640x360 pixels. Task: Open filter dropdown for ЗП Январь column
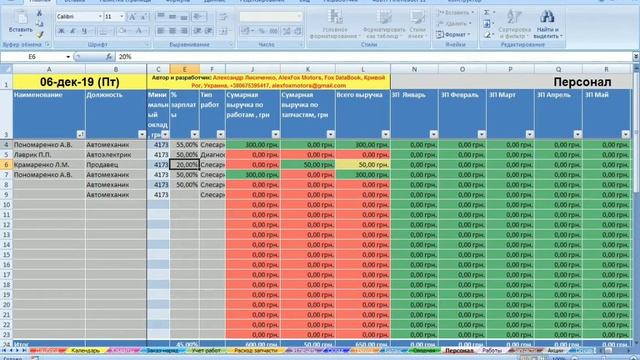coord(433,134)
